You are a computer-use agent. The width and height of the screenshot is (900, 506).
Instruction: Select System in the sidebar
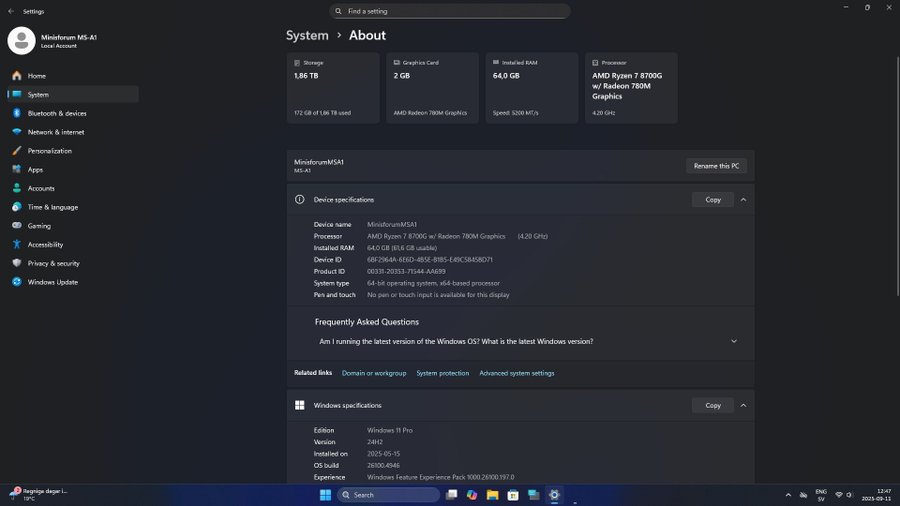pyautogui.click(x=73, y=95)
